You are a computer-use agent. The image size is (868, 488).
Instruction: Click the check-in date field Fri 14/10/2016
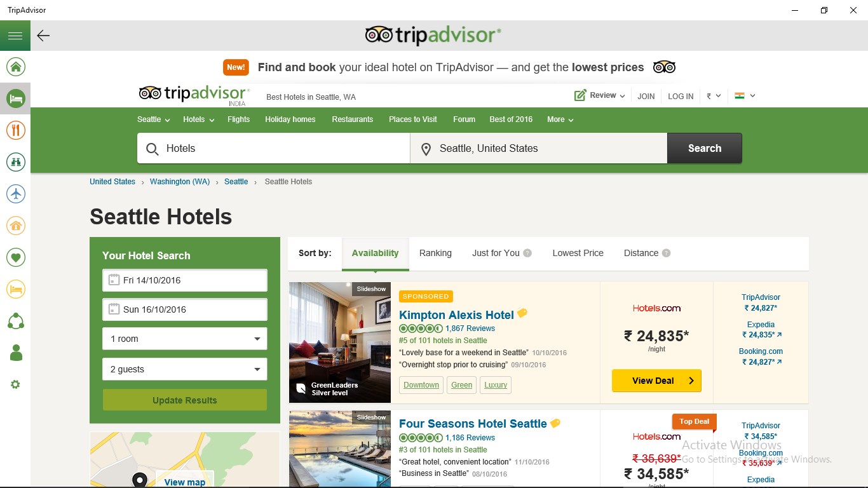(185, 280)
